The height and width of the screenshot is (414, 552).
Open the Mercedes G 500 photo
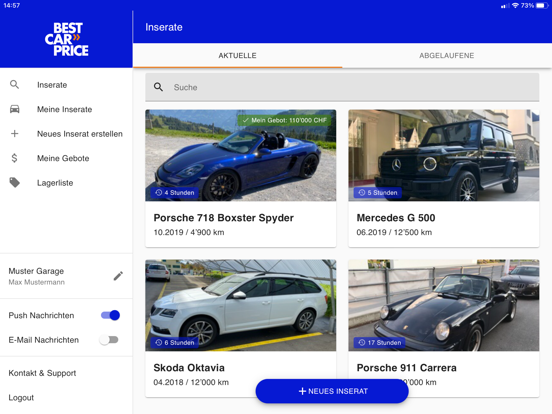point(444,155)
